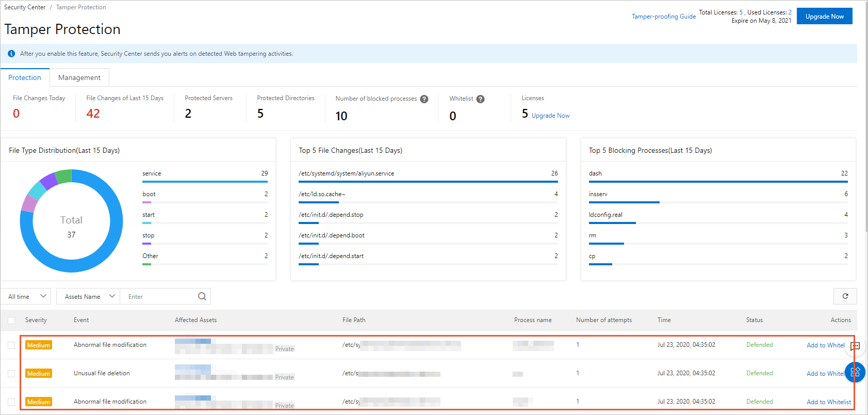
Task: Click the Whitelist help question icon
Action: [x=480, y=99]
